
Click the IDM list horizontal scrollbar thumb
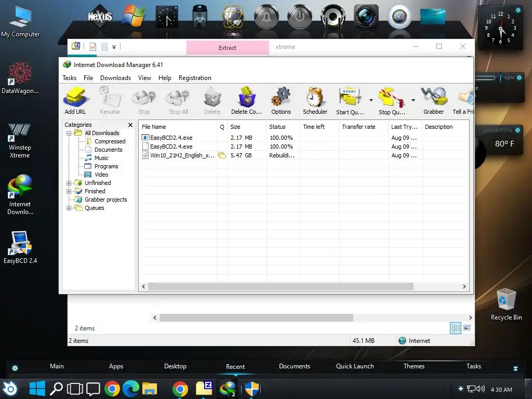pos(281,286)
